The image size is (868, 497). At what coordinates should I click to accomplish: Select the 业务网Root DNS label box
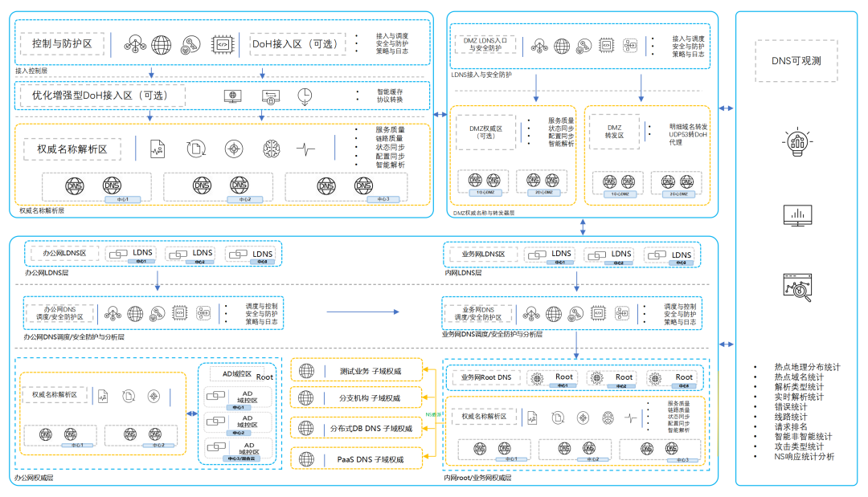pos(486,377)
